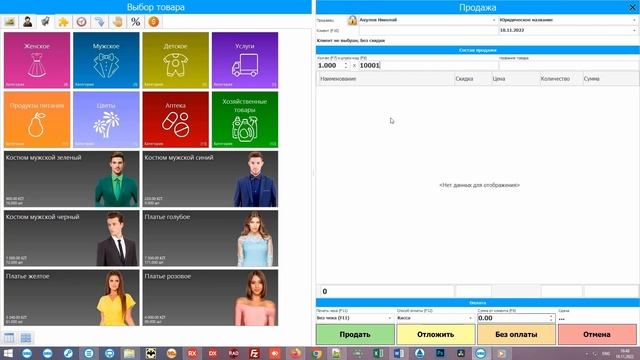Open Word from the taskbar
The height and width of the screenshot is (360, 640).
[x=399, y=353]
